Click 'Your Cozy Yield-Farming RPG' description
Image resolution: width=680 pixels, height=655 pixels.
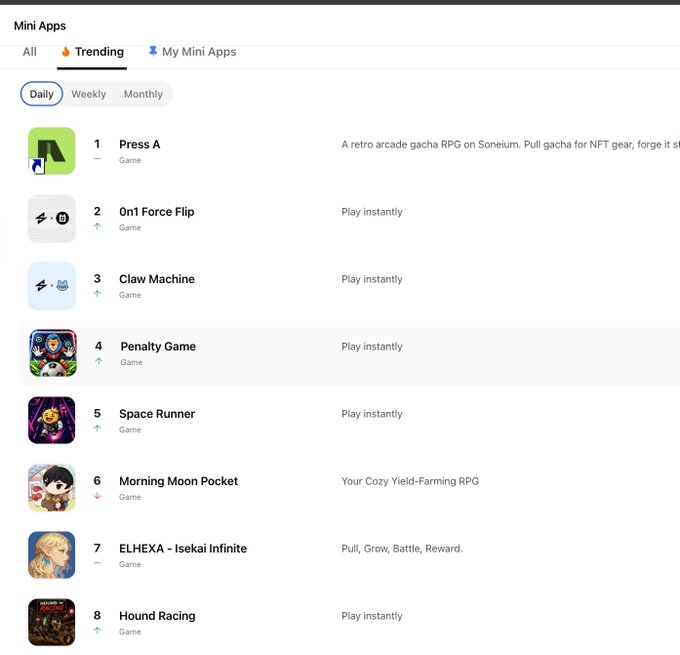click(x=410, y=481)
